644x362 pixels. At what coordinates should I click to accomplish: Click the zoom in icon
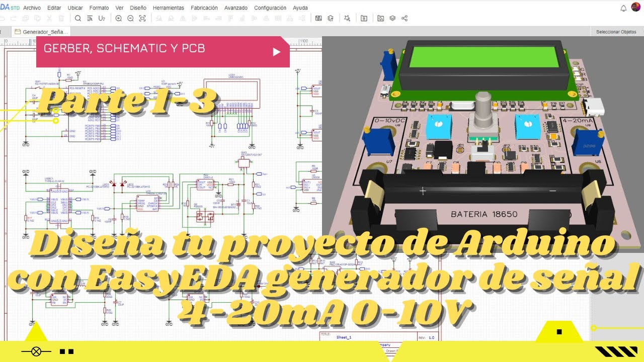point(119,18)
